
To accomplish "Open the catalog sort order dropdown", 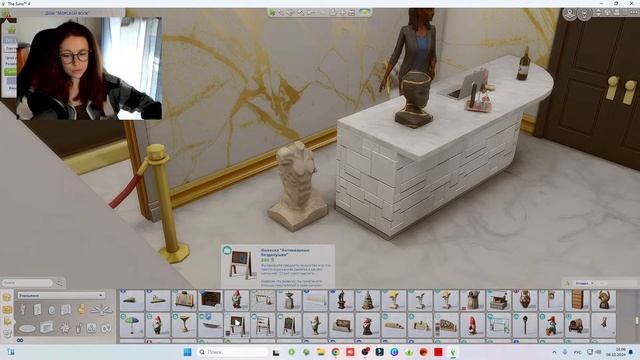I will coord(585,283).
